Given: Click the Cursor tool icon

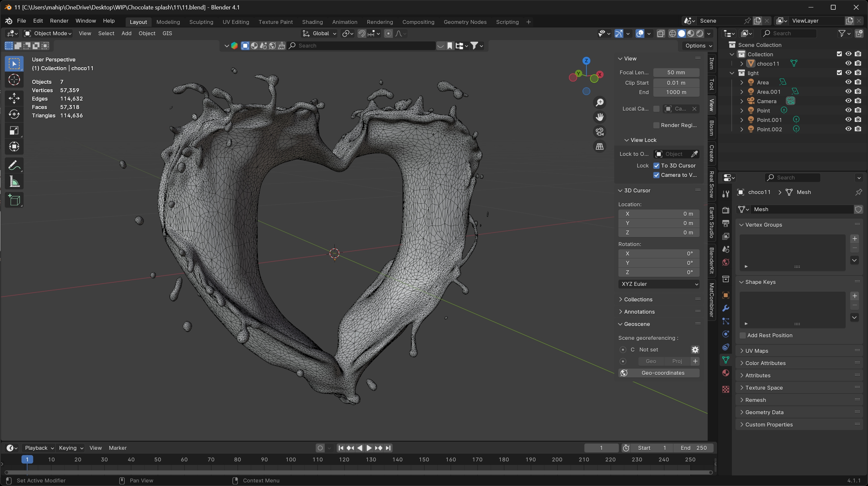Looking at the screenshot, I should coord(14,80).
